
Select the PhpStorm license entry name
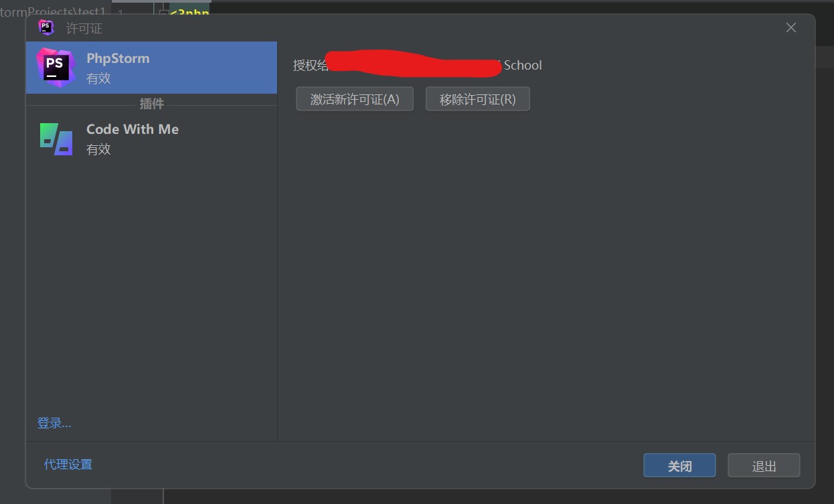pos(118,58)
